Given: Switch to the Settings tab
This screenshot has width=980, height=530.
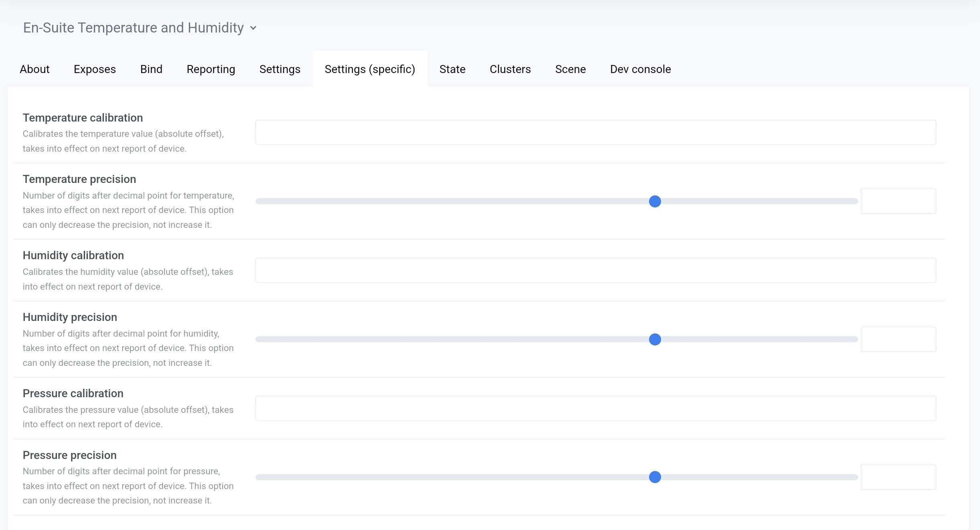Looking at the screenshot, I should pos(280,69).
